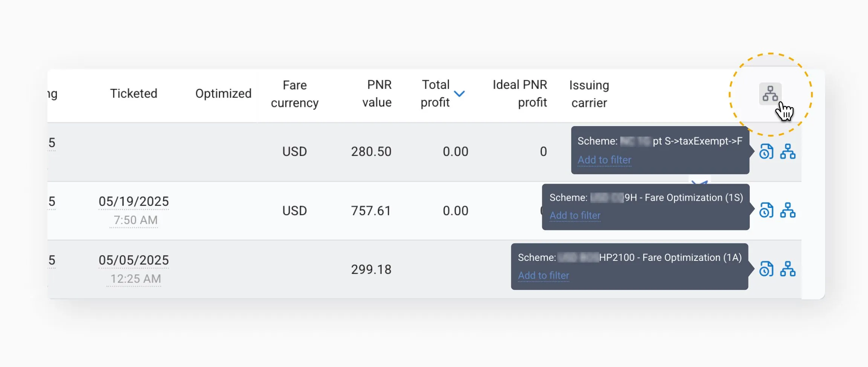
Task: Click scheme hierarchy icon in the 757.61 row
Action: pos(788,210)
